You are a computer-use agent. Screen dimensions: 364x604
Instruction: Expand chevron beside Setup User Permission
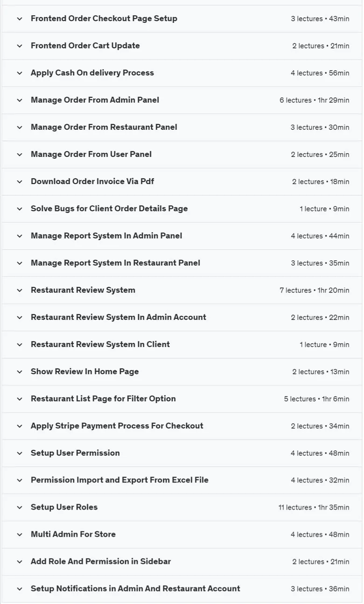click(x=19, y=453)
